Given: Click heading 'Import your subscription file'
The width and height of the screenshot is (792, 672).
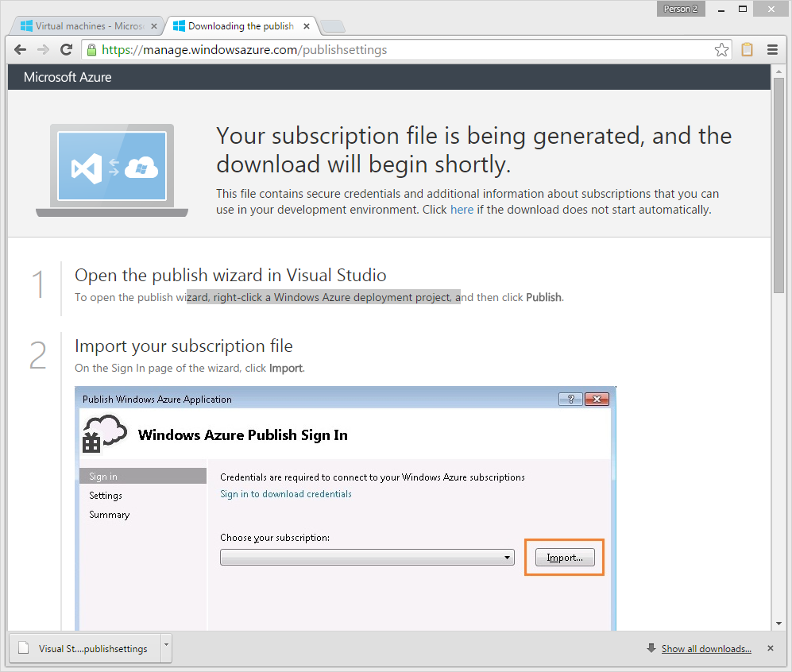Looking at the screenshot, I should tap(184, 346).
